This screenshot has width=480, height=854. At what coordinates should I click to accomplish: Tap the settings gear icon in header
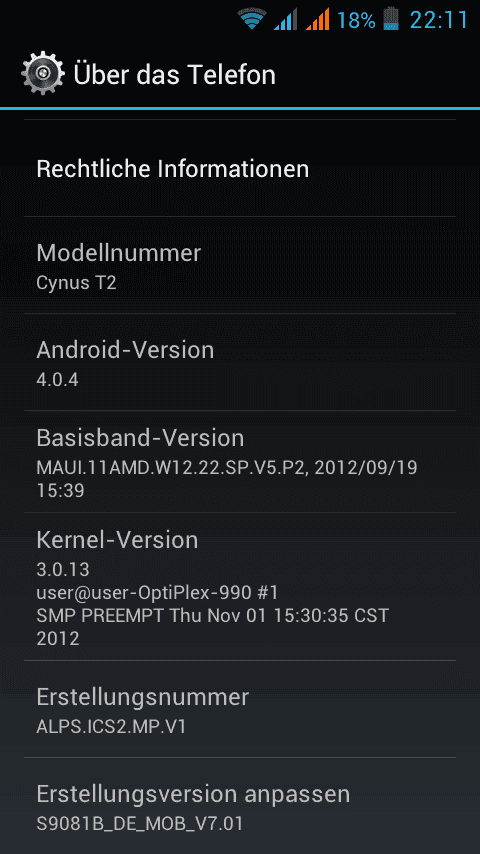click(43, 73)
